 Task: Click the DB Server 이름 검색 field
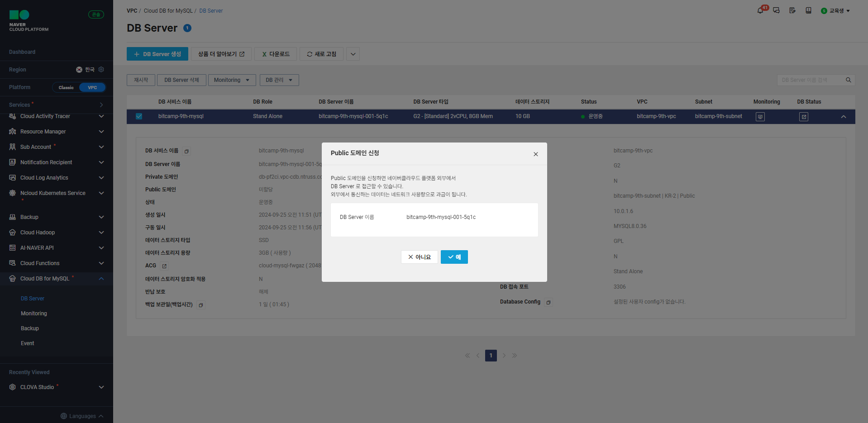tap(811, 80)
